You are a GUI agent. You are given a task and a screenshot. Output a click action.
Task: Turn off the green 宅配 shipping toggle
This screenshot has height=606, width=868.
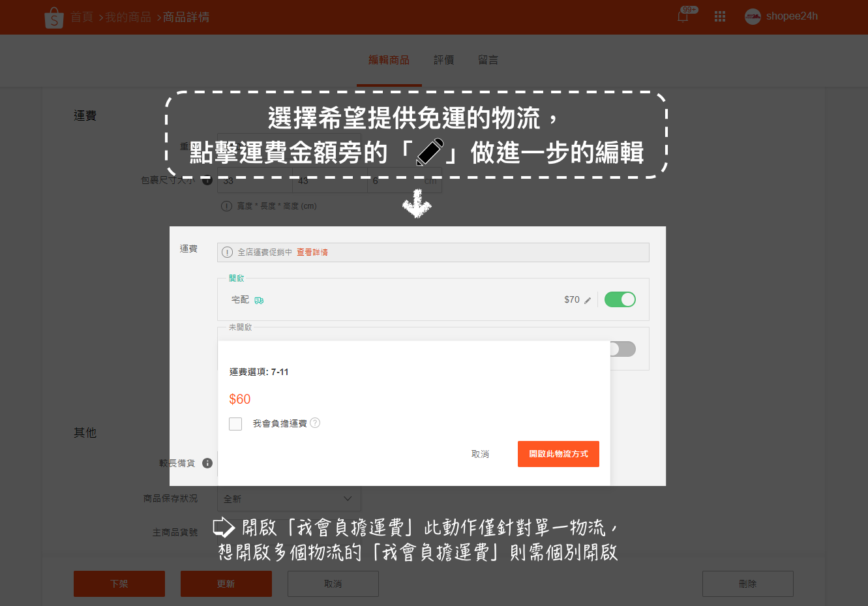tap(620, 299)
